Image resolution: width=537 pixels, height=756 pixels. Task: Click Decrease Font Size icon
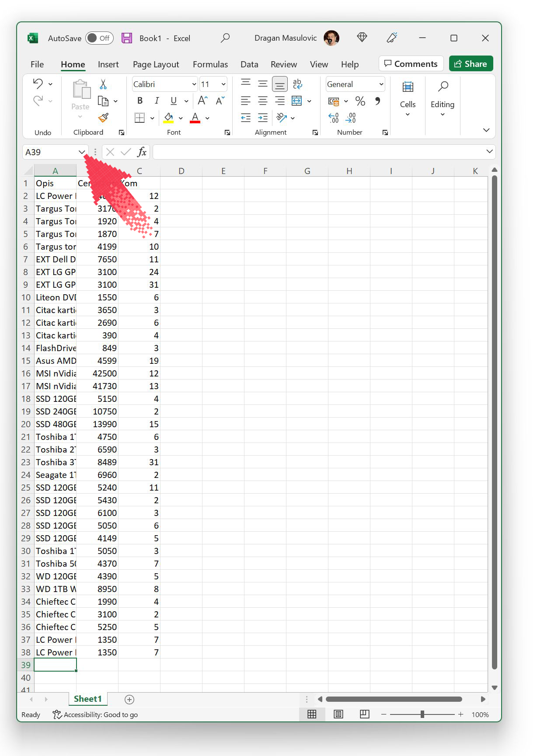click(220, 101)
